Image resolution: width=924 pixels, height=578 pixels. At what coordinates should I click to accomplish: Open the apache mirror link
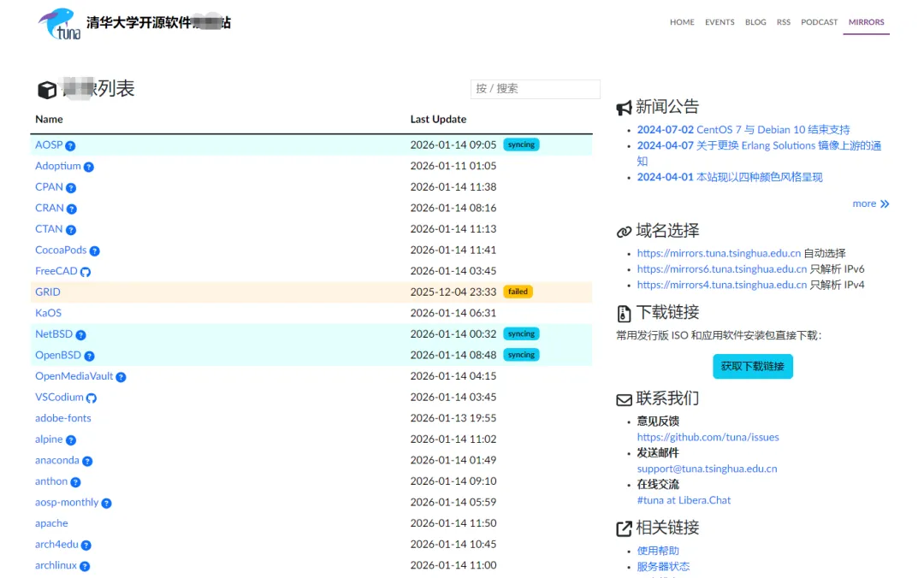(51, 524)
